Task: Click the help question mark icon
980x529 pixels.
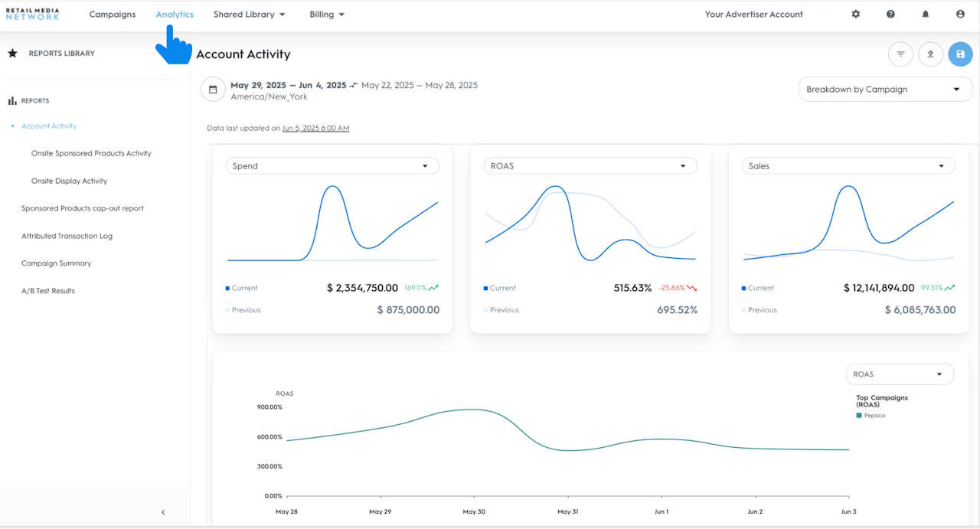Action: click(890, 15)
